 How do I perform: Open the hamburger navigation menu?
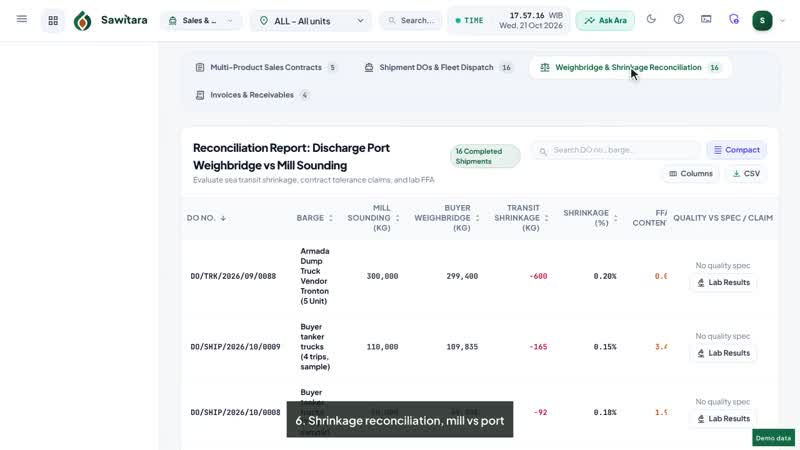(21, 19)
